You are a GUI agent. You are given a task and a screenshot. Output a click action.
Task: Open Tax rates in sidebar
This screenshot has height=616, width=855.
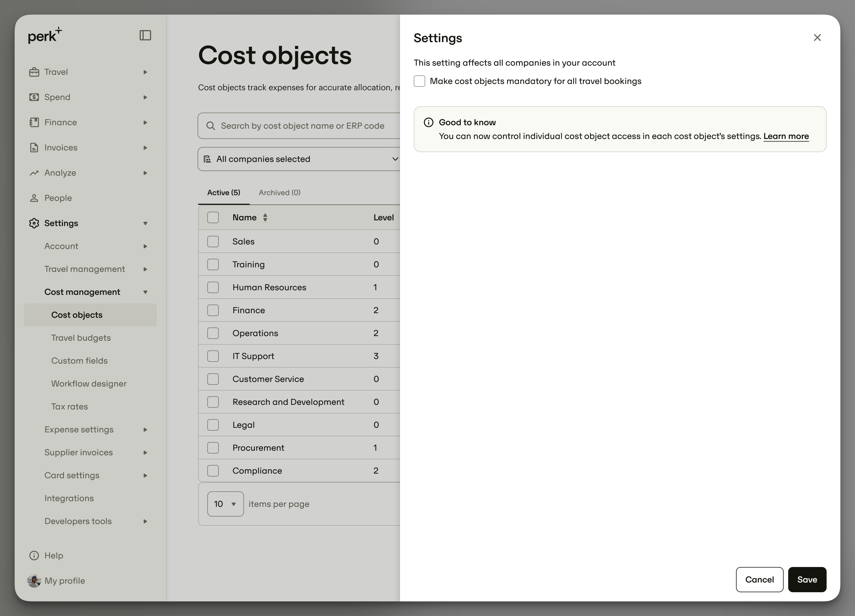70,407
